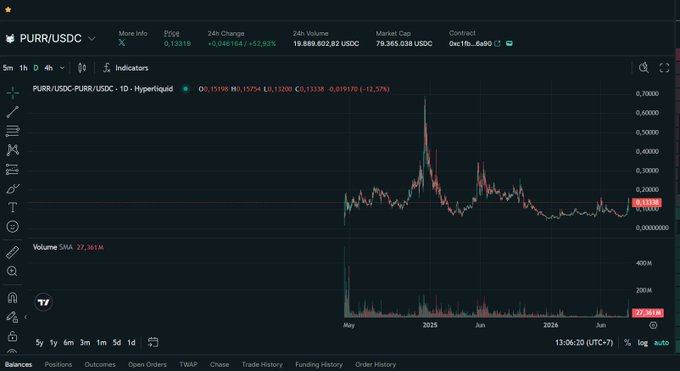Select the 1h timeframe
Screen dimensions: 680x371
click(23, 68)
